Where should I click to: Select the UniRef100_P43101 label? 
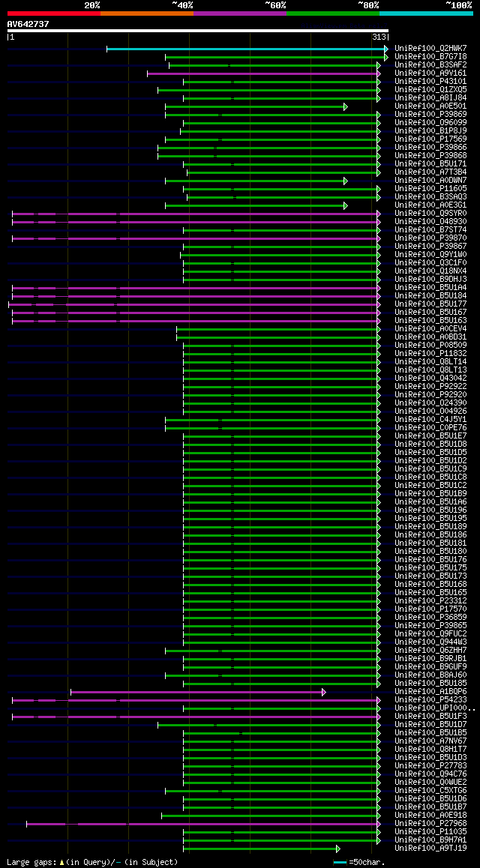[430, 82]
